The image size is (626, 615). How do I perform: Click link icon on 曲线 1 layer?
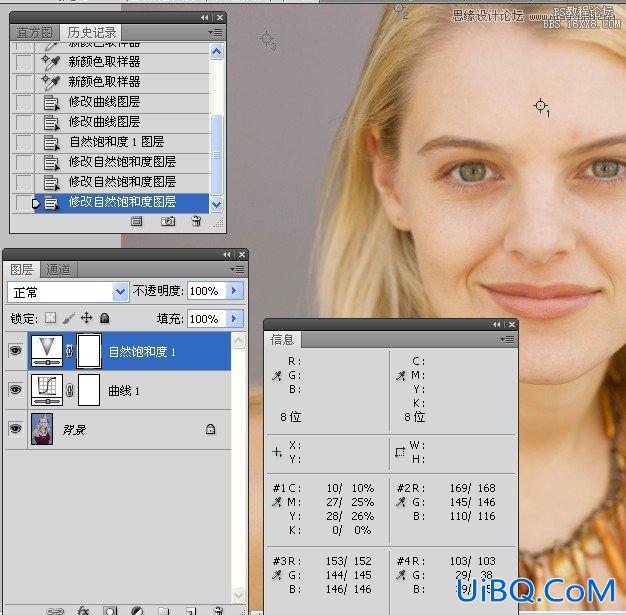69,390
